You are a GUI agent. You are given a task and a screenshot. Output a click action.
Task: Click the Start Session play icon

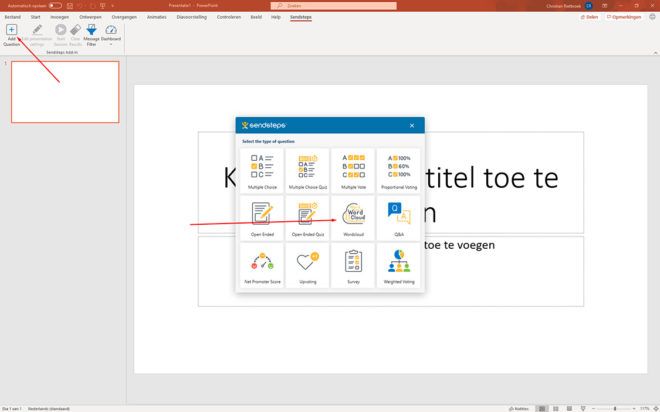point(61,29)
